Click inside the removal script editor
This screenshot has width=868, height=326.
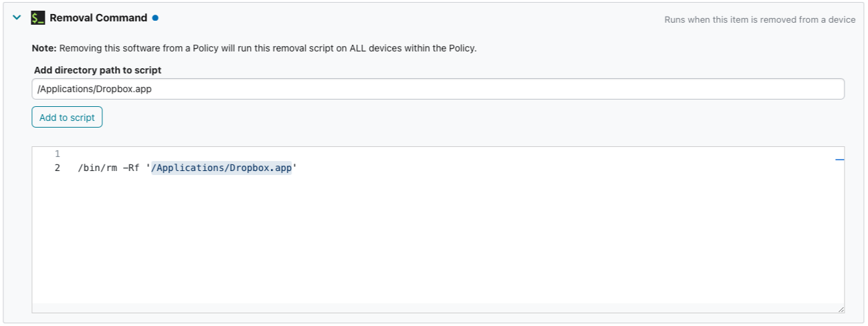tap(438, 229)
